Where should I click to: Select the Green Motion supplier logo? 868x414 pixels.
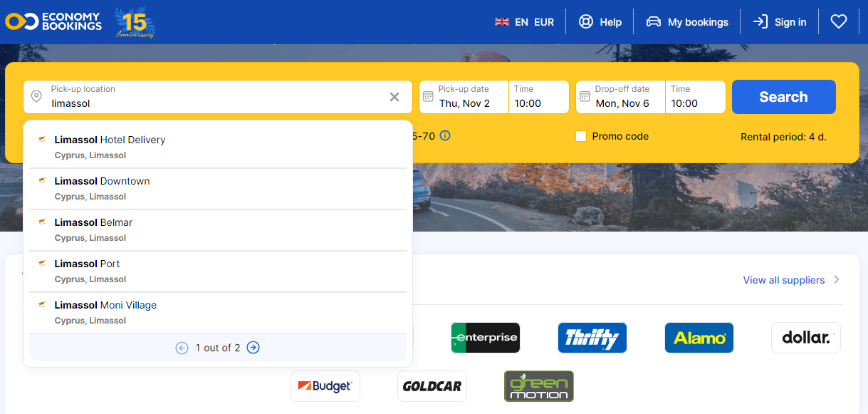coord(538,386)
